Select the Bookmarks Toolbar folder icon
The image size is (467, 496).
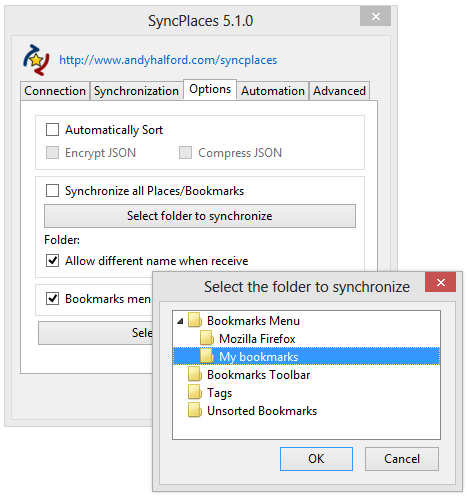[195, 374]
